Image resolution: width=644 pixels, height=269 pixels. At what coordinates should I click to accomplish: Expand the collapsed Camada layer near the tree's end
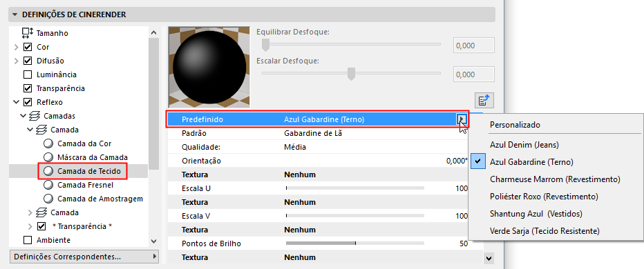30,213
